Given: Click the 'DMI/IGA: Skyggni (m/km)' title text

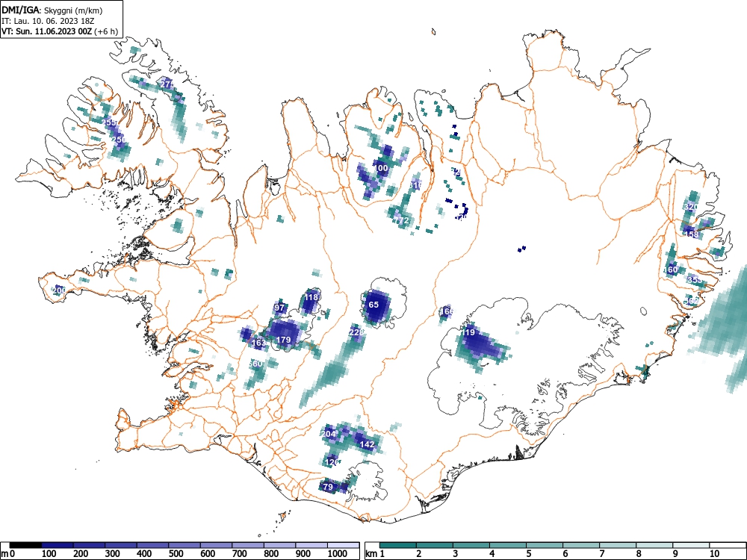Looking at the screenshot, I should (52, 10).
